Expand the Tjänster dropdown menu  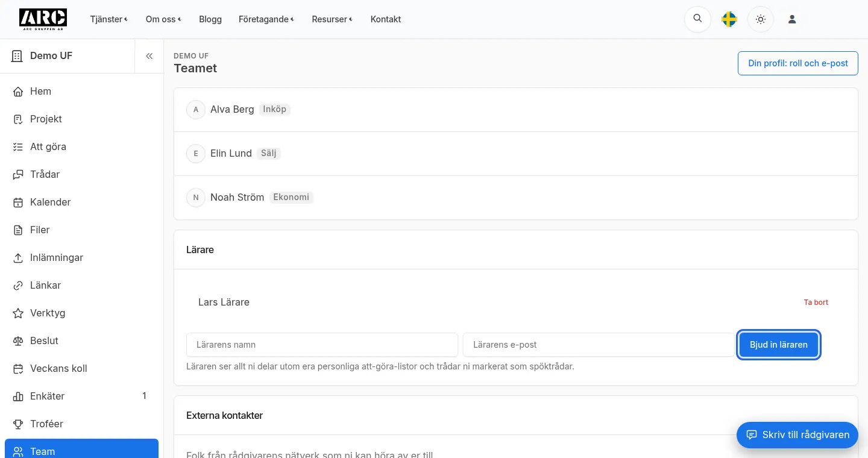pyautogui.click(x=109, y=19)
